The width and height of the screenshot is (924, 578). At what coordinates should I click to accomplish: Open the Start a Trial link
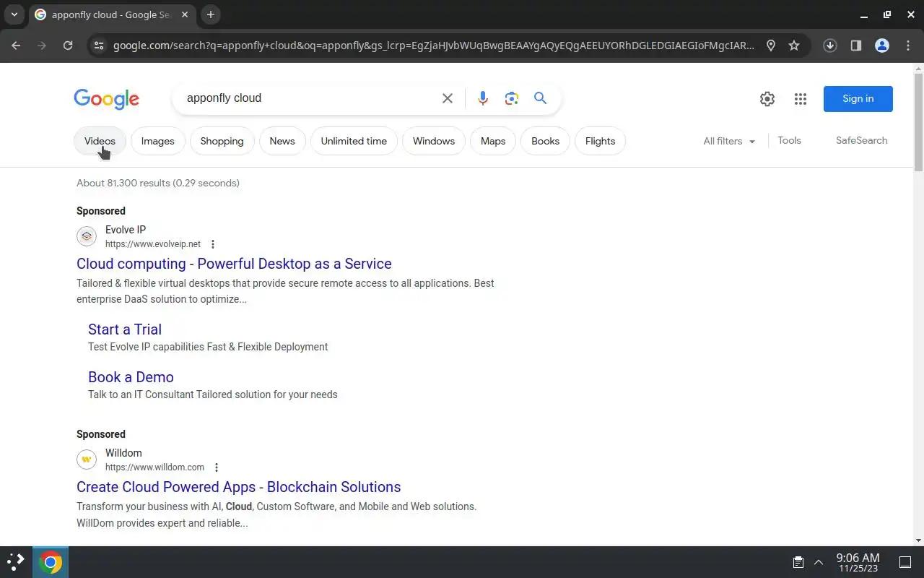click(x=125, y=329)
